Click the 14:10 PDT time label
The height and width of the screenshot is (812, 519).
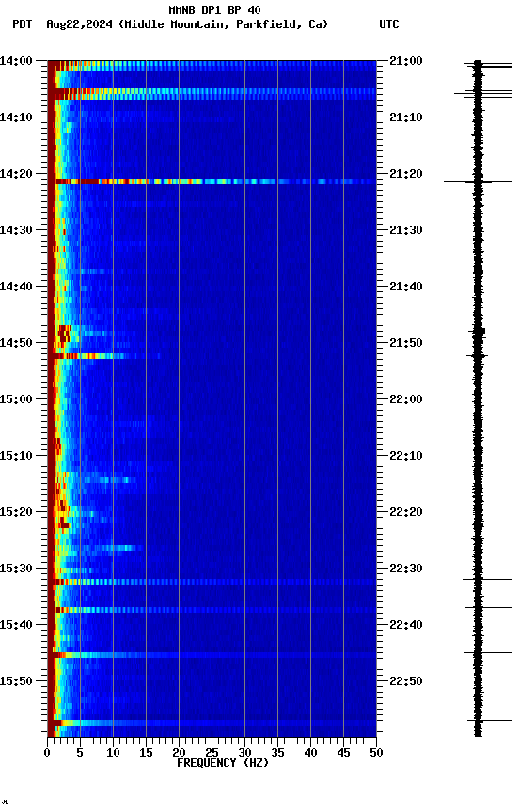[16, 117]
